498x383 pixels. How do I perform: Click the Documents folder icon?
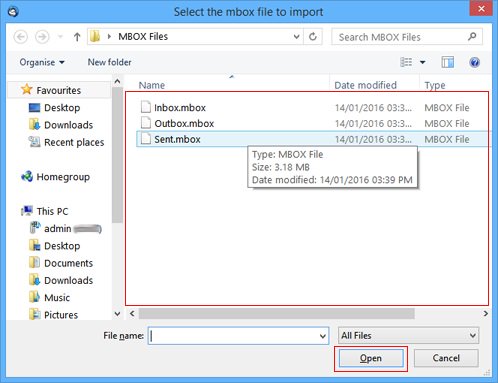coord(34,263)
